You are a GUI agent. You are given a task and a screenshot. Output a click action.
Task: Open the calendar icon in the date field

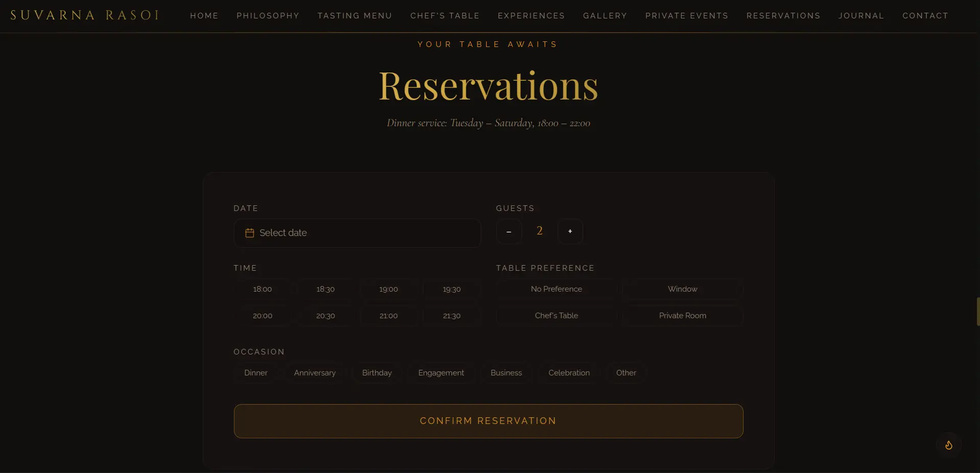[x=249, y=233]
